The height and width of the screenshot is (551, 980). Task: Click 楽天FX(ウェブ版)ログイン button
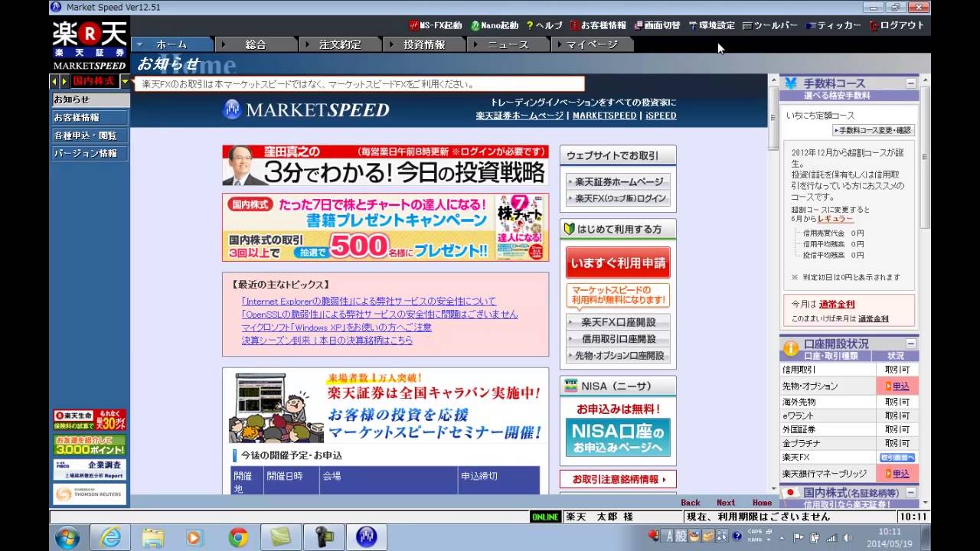coord(618,198)
